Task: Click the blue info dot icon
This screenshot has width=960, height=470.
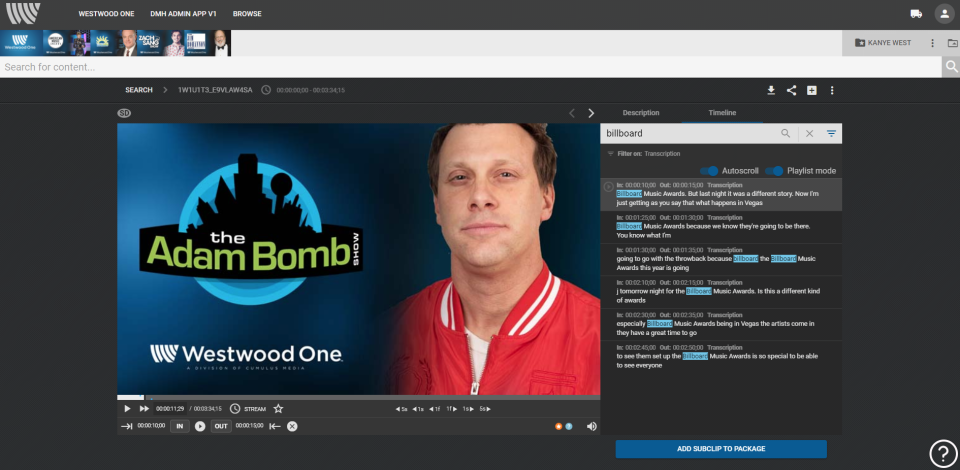Action: coord(569,427)
